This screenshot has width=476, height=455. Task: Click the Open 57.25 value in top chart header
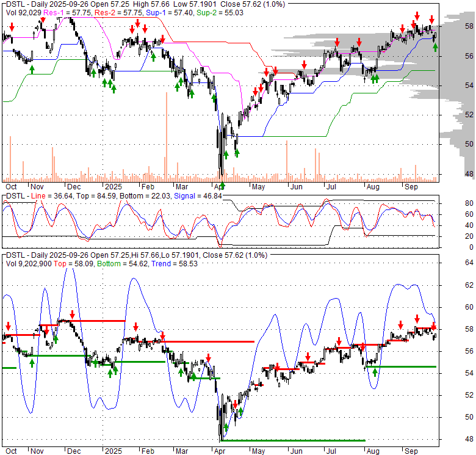pos(110,4)
